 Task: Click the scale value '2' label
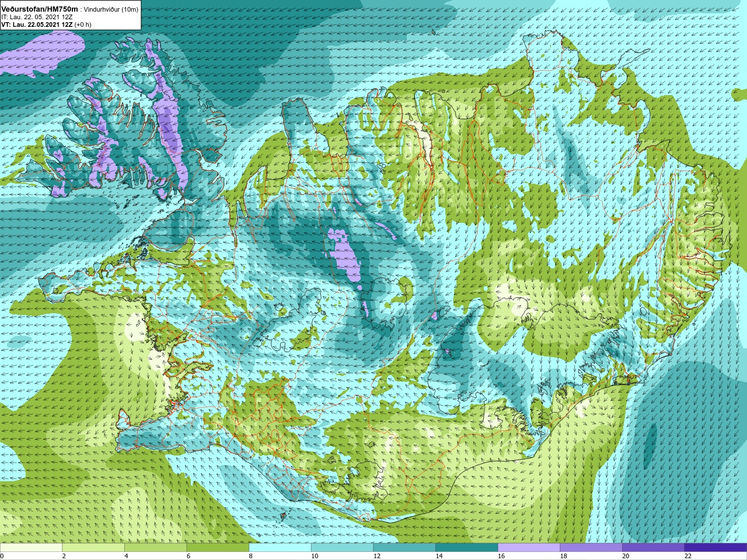(64, 556)
